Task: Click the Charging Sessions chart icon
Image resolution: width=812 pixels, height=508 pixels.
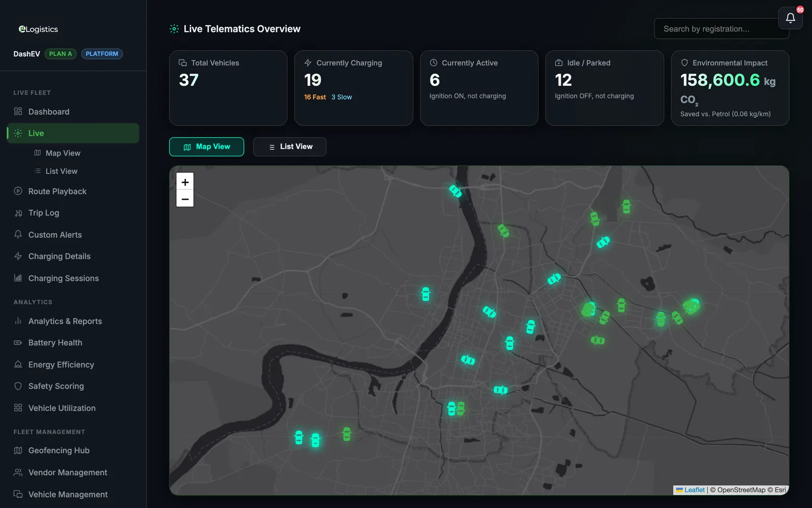Action: [x=18, y=278]
